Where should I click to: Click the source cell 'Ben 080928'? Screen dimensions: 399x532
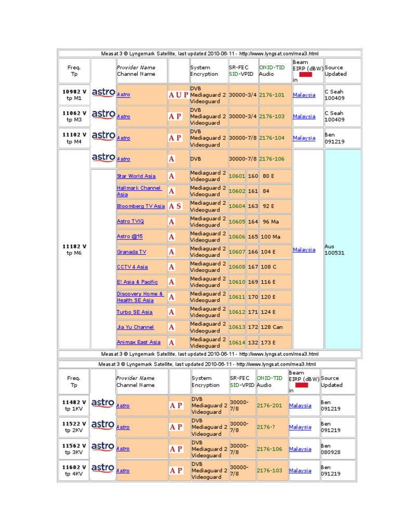tap(338, 449)
